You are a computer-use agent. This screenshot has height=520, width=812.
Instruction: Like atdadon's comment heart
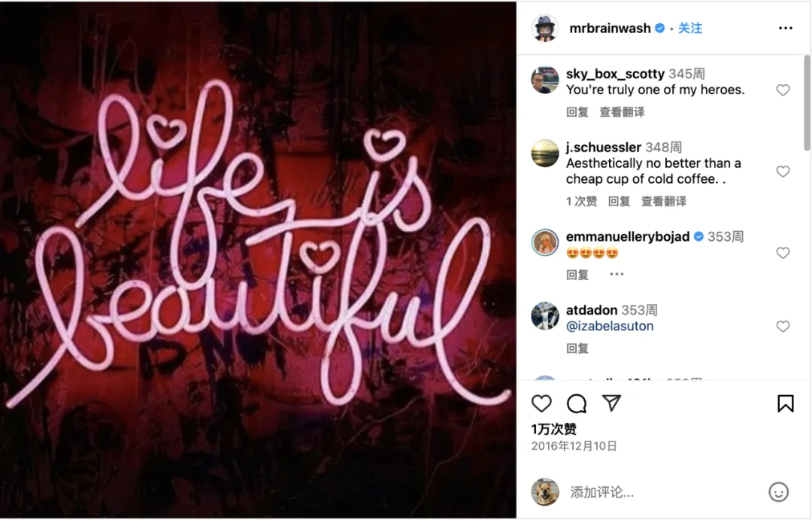pos(783,327)
